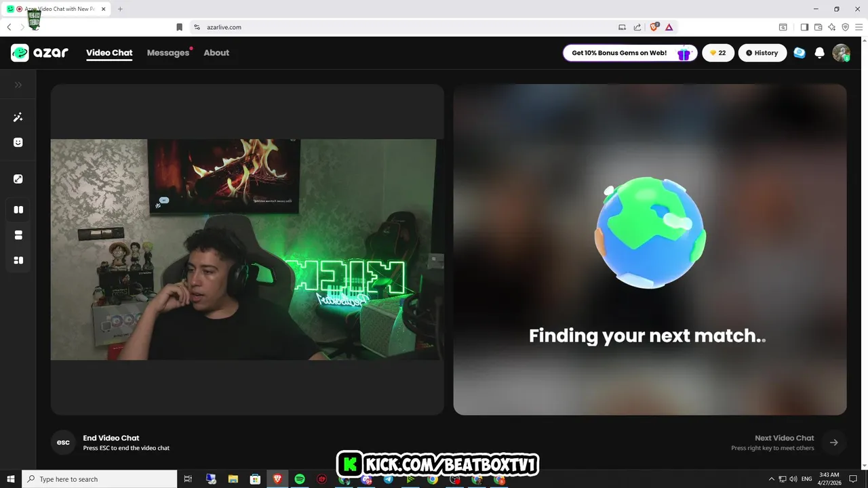Image resolution: width=868 pixels, height=488 pixels.
Task: Click the Type here to search box
Action: [x=100, y=479]
